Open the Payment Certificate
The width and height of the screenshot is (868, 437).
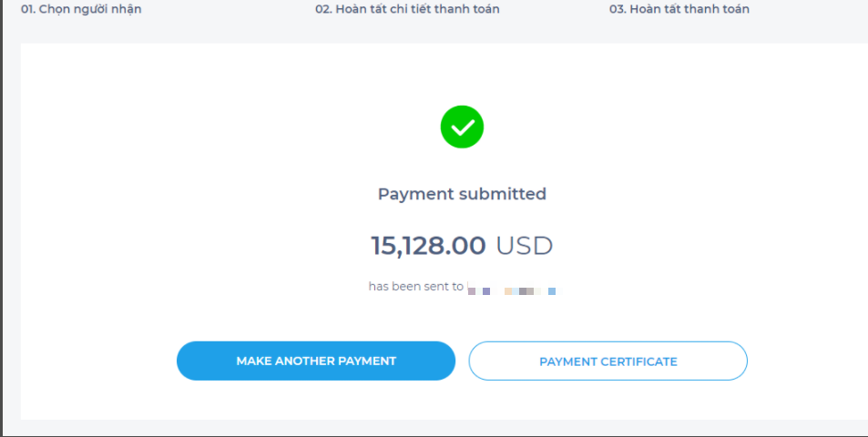coord(608,361)
